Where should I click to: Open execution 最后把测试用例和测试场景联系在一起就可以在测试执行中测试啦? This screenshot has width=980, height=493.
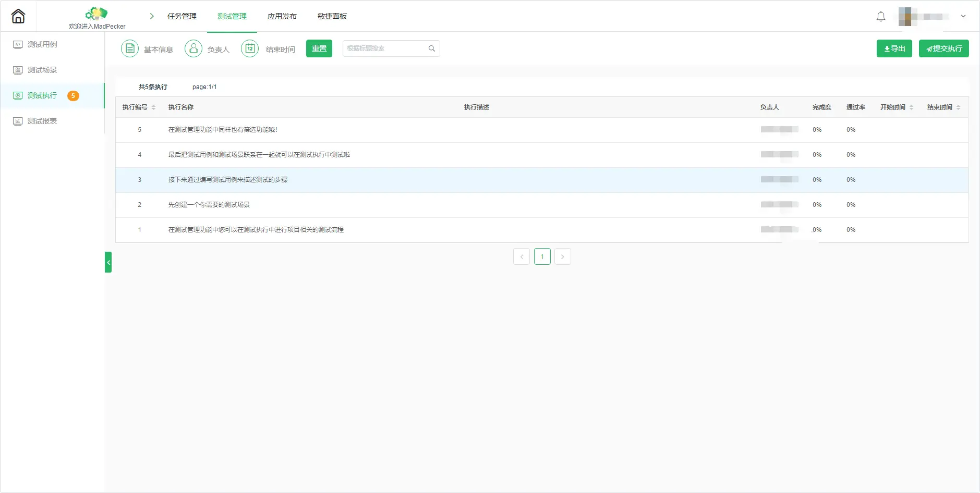point(259,155)
